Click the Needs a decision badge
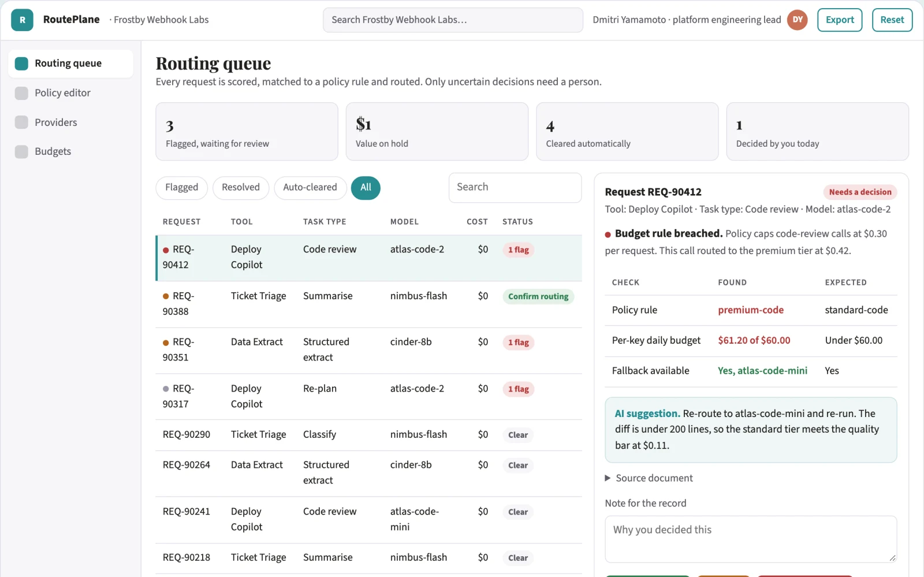Viewport: 924px width, 577px height. (860, 192)
